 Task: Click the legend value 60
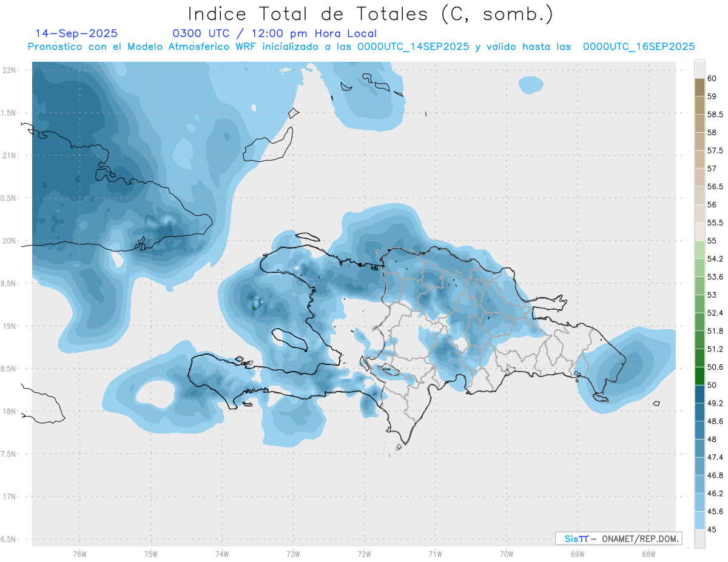tap(712, 78)
